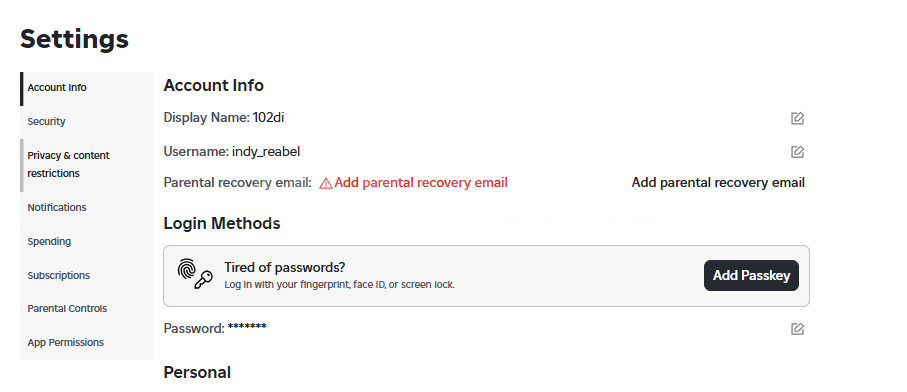This screenshot has width=907, height=392.
Task: Go to Privacy & content restrictions
Action: 87,165
